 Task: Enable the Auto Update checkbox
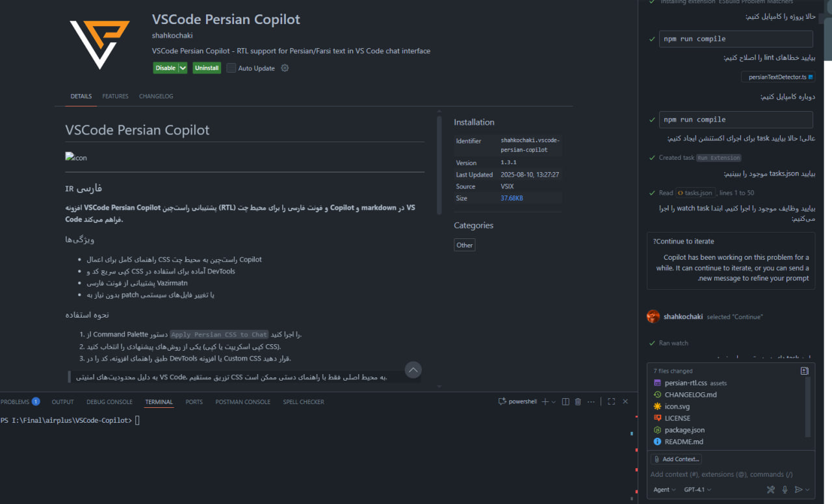231,68
